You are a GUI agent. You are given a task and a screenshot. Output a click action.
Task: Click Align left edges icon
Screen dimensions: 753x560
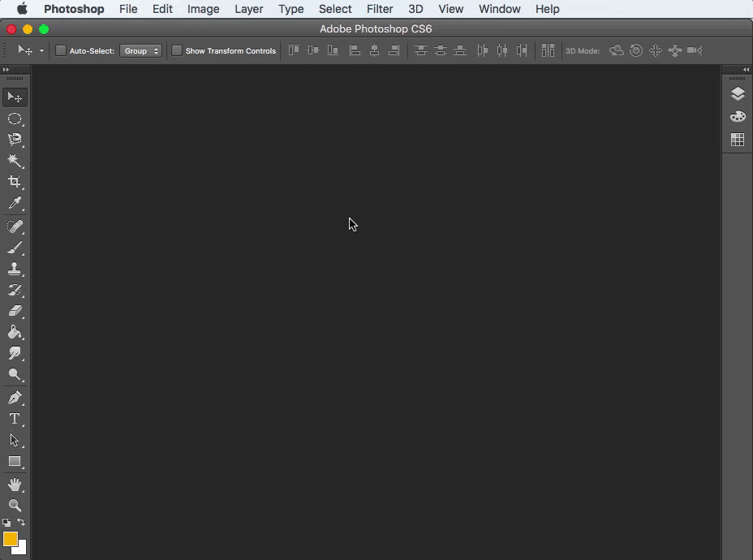pos(355,50)
